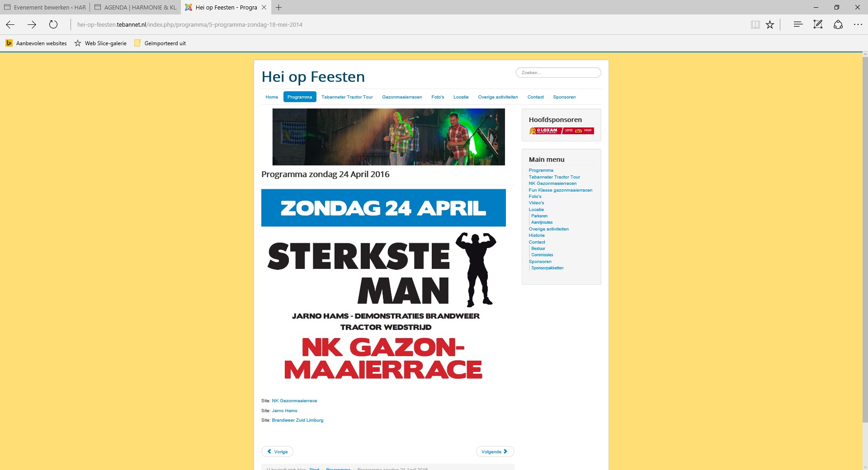Go to Volgende article button
Screen dimensions: 868x470
click(x=495, y=451)
